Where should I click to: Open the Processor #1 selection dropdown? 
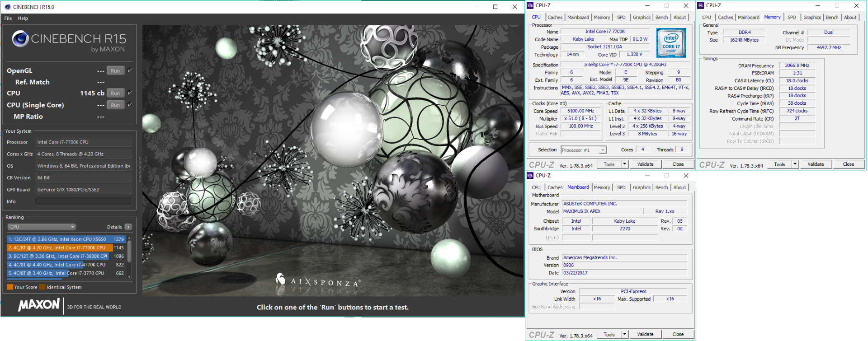click(x=583, y=150)
